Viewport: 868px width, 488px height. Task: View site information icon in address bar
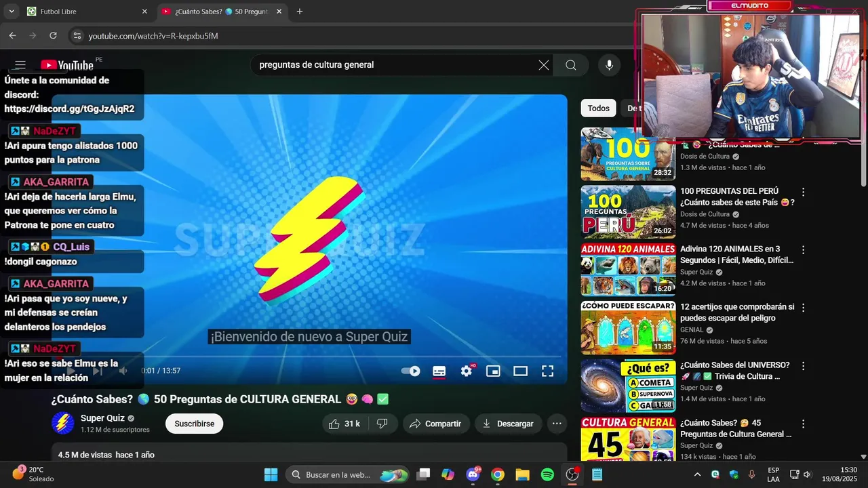pyautogui.click(x=77, y=36)
